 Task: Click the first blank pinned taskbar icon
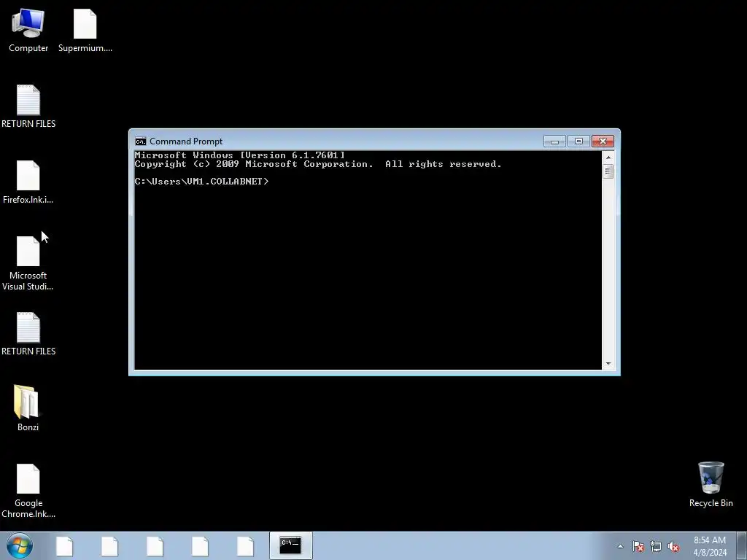click(64, 546)
